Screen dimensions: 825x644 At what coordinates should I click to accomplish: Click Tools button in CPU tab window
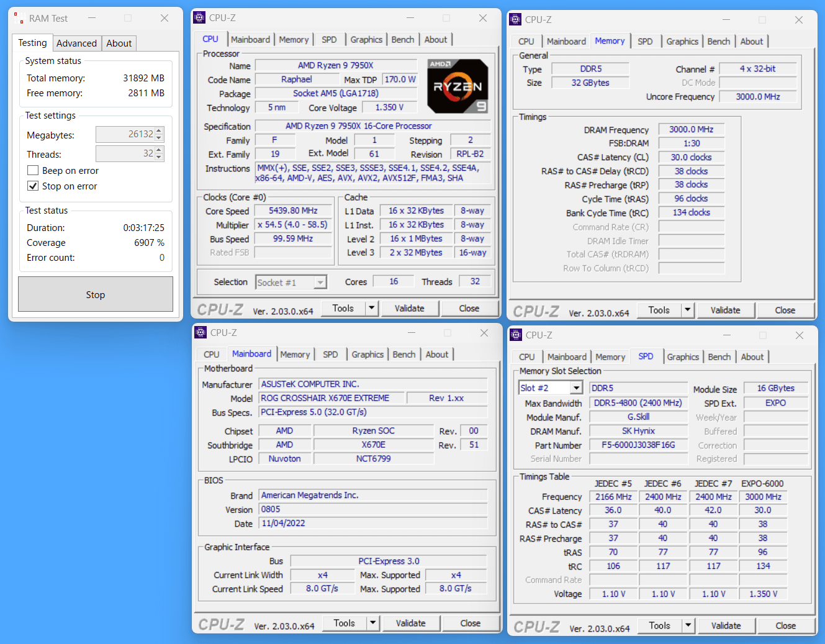[343, 308]
